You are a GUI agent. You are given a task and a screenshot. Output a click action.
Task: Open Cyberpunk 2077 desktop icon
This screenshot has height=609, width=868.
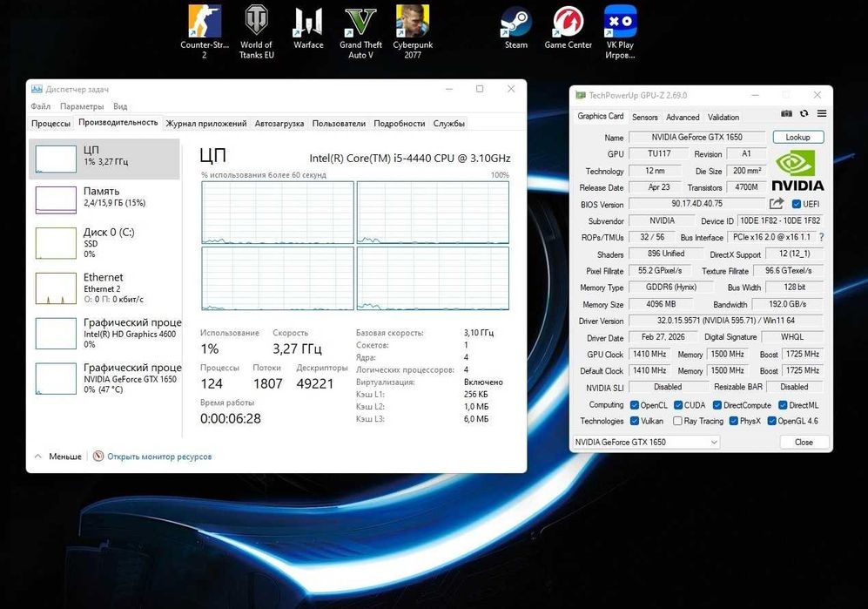coord(412,21)
